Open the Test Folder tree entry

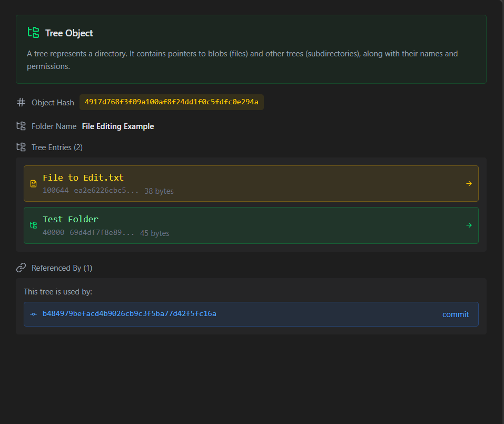pyautogui.click(x=251, y=225)
